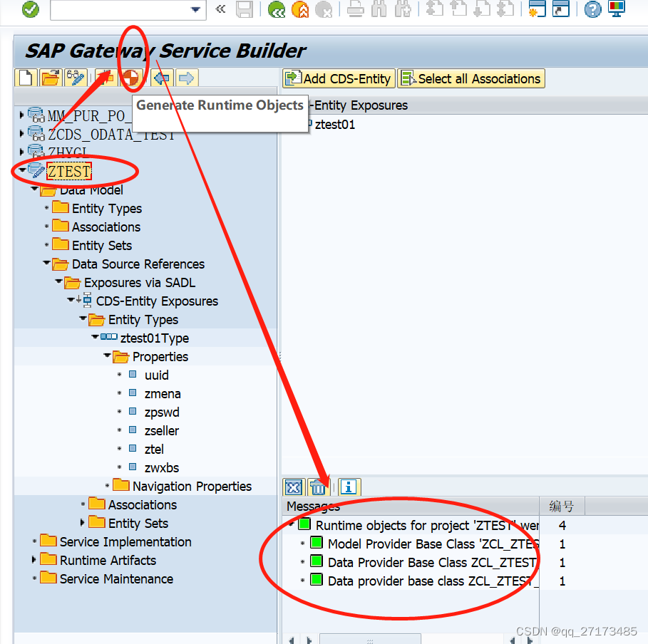This screenshot has height=644, width=648.
Task: Open message details with the information icon
Action: pyautogui.click(x=349, y=487)
